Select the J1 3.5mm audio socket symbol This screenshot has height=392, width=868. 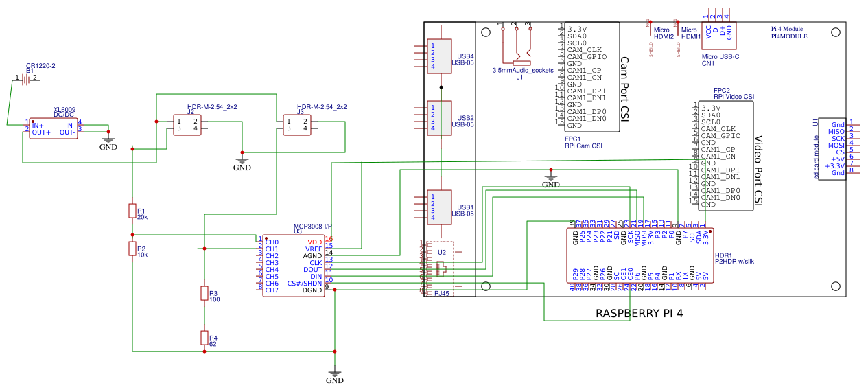coord(516,45)
